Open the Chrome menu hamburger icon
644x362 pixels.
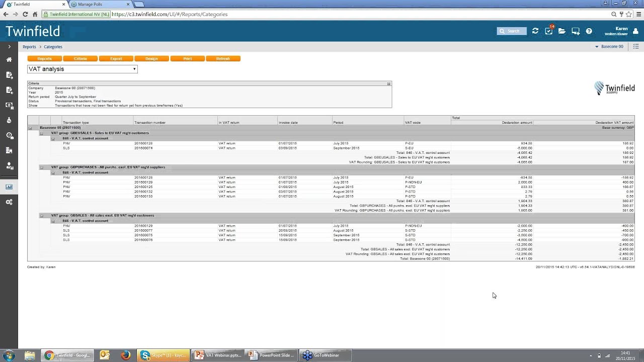pos(637,14)
